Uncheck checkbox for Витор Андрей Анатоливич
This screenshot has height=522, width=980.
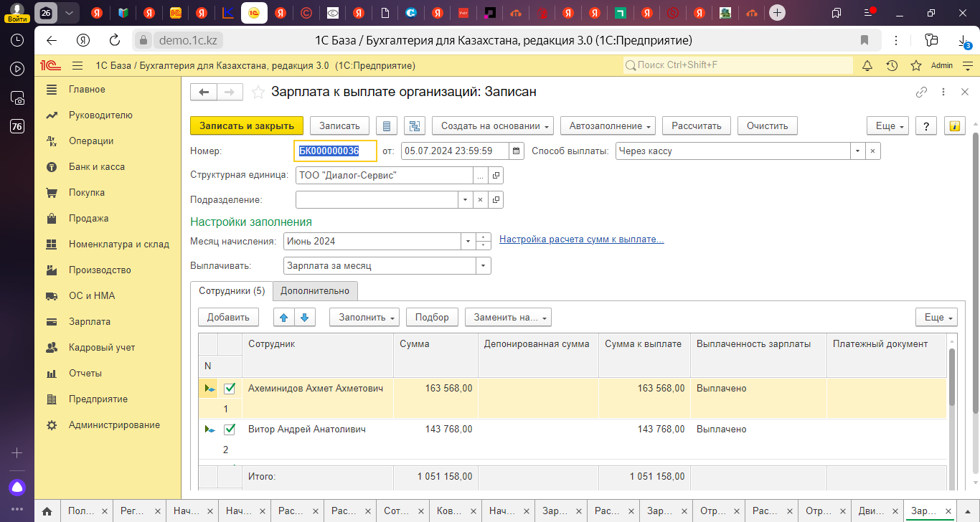[230, 430]
